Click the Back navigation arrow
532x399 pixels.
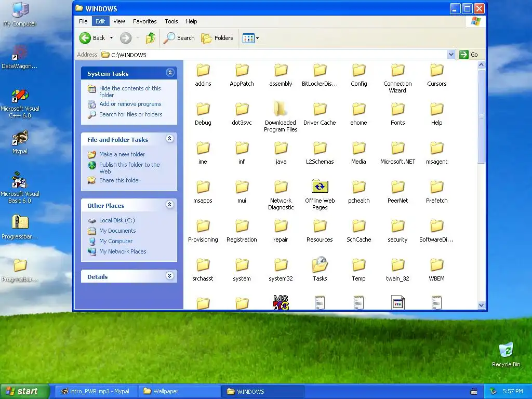85,38
